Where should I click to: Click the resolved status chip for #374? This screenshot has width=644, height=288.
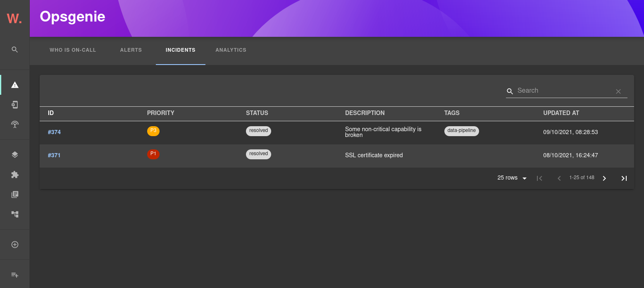tap(258, 131)
